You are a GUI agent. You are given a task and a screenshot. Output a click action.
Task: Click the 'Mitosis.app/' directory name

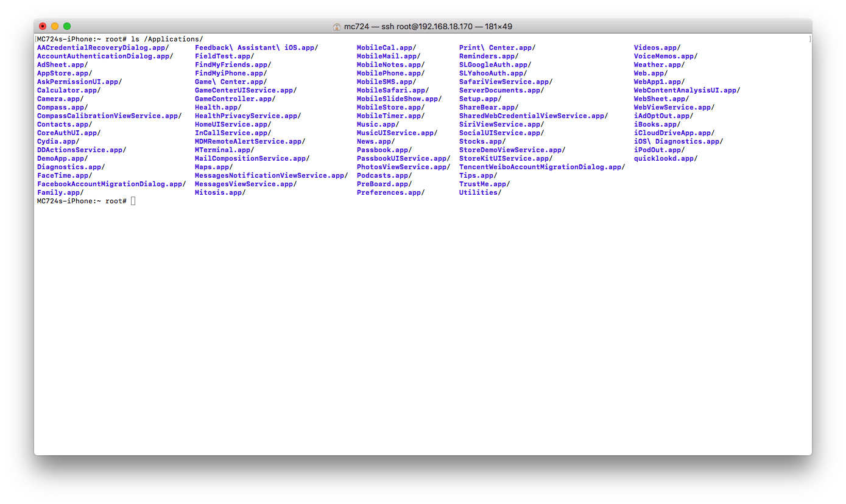coord(220,192)
